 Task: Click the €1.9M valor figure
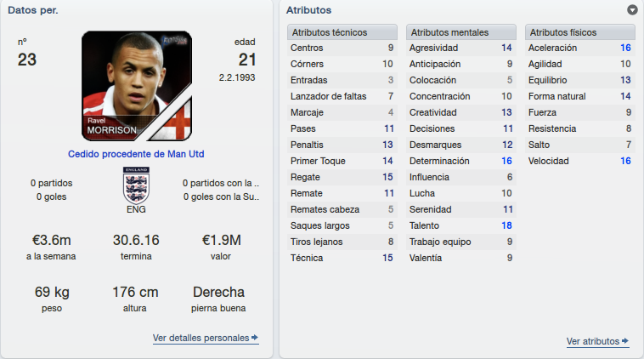tap(221, 240)
